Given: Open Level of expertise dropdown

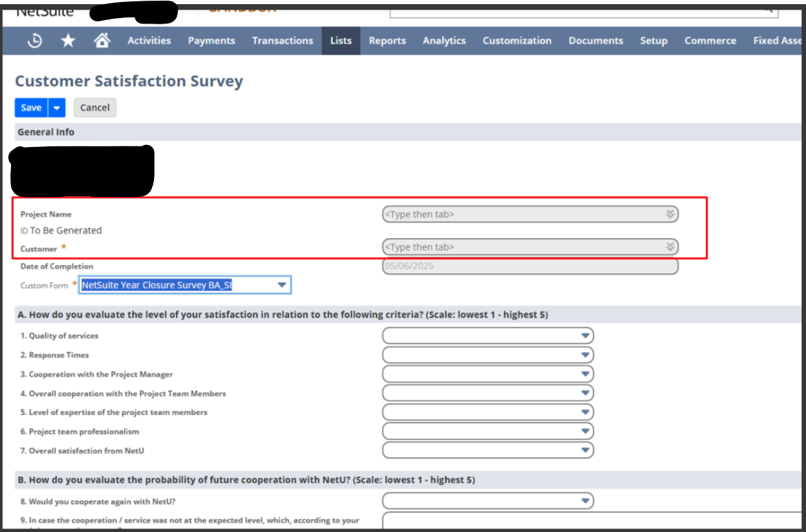Looking at the screenshot, I should point(488,412).
